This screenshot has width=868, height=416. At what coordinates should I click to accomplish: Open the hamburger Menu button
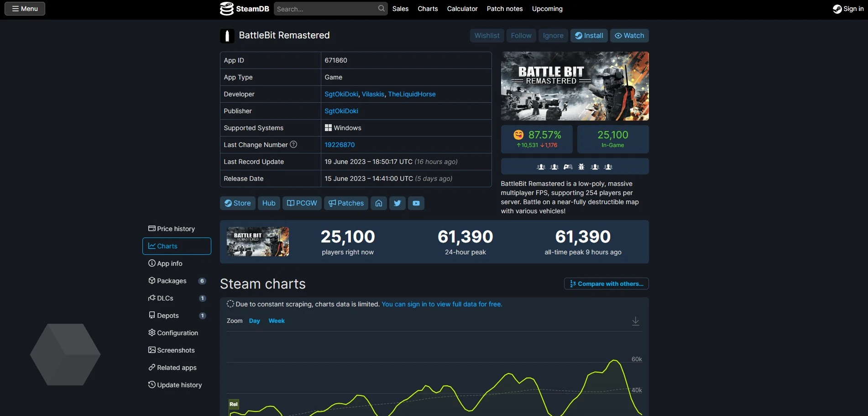pos(25,9)
